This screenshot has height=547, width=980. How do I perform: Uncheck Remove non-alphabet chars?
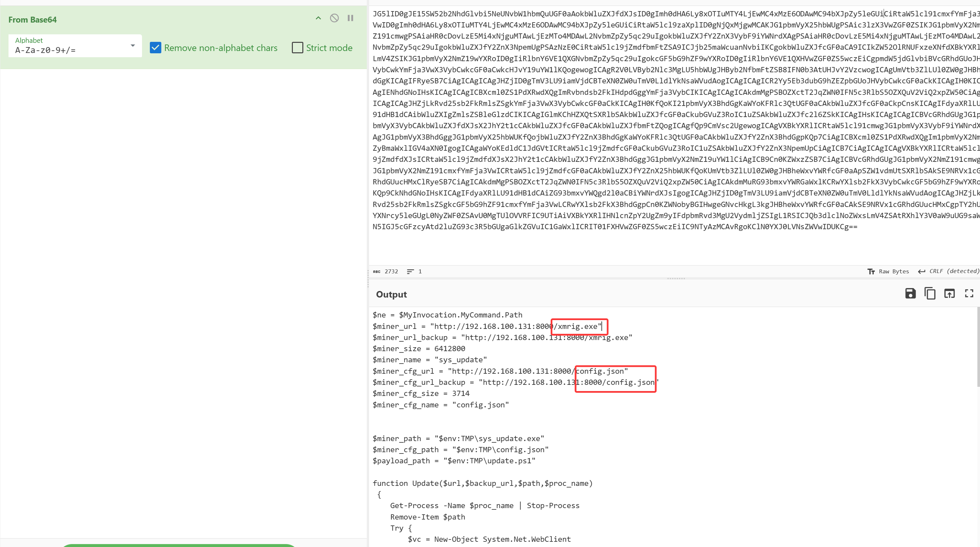pyautogui.click(x=156, y=48)
